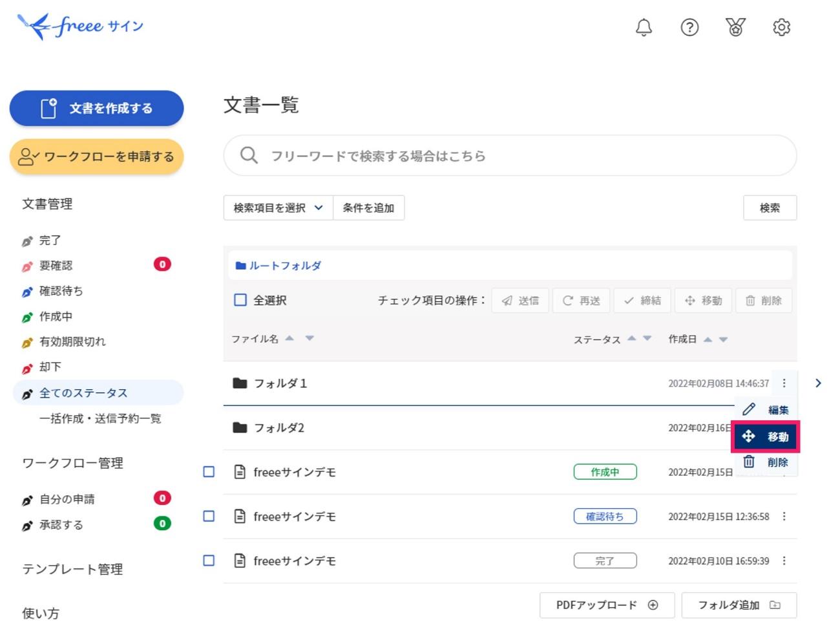The image size is (840, 631).
Task: Focus the フリーワード search field
Action: click(x=510, y=155)
